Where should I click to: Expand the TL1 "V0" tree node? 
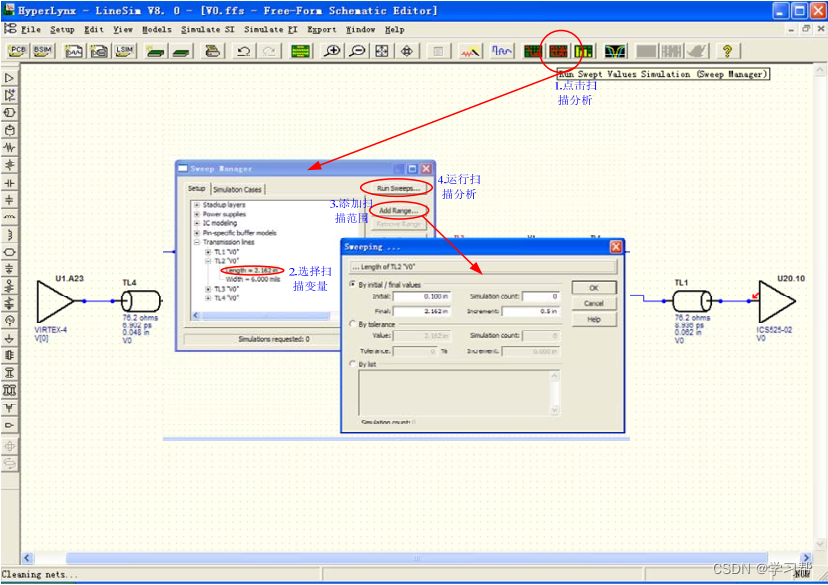(x=208, y=252)
